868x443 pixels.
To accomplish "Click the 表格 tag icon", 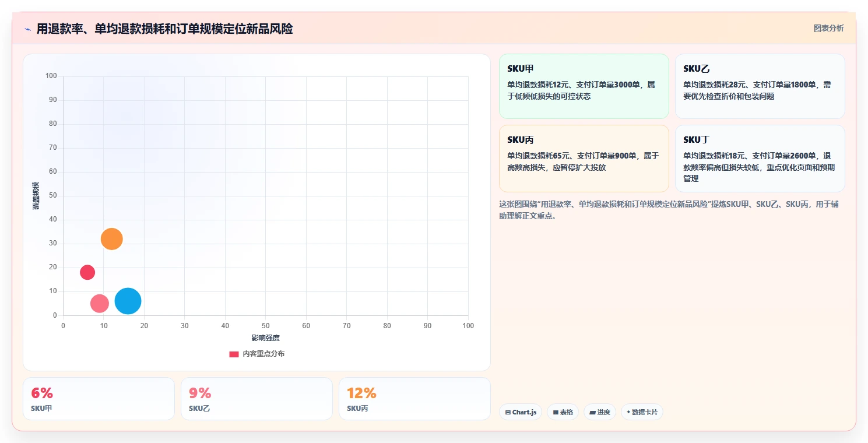I will click(x=556, y=412).
